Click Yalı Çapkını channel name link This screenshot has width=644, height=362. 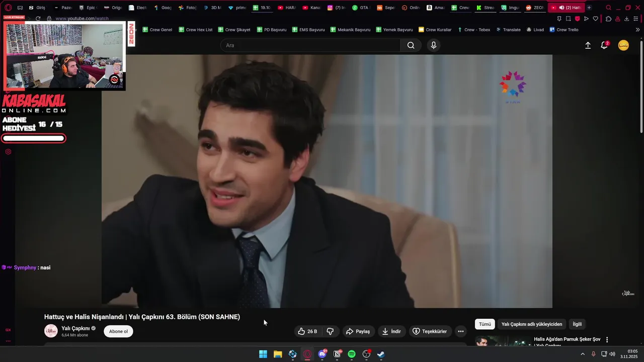click(75, 328)
